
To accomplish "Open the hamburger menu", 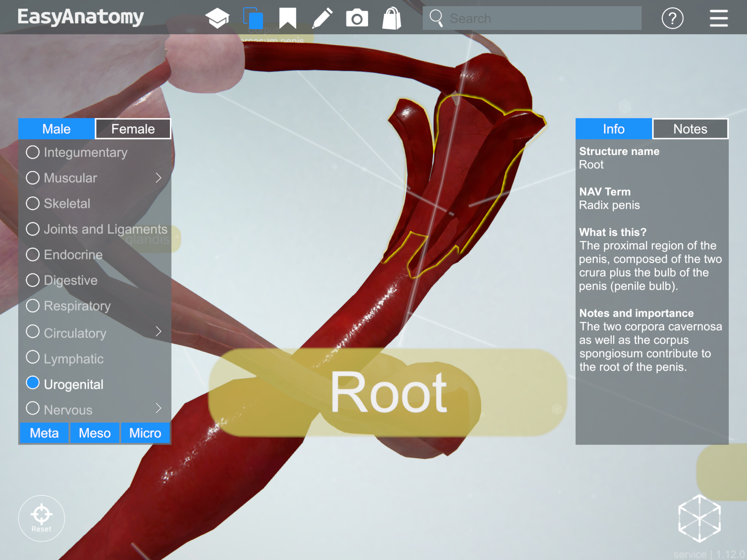I will pyautogui.click(x=719, y=18).
